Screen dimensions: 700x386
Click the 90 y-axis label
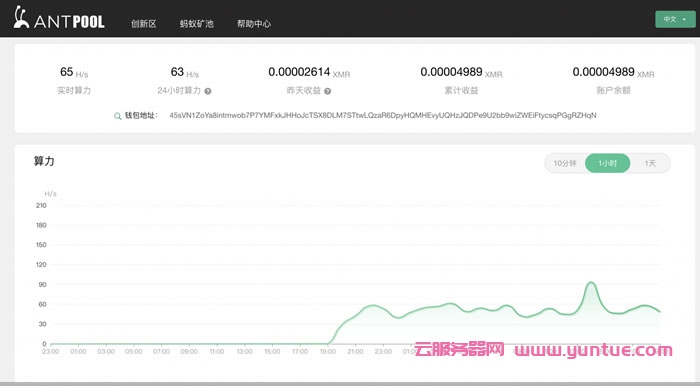42,284
